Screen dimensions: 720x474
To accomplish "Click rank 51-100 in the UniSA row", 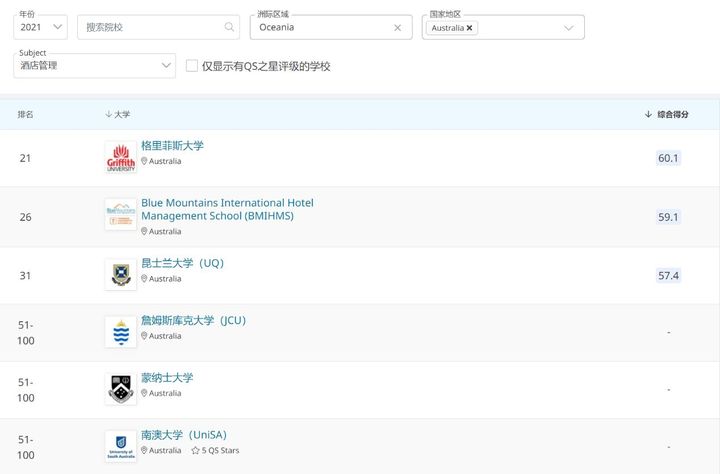I will (x=26, y=447).
